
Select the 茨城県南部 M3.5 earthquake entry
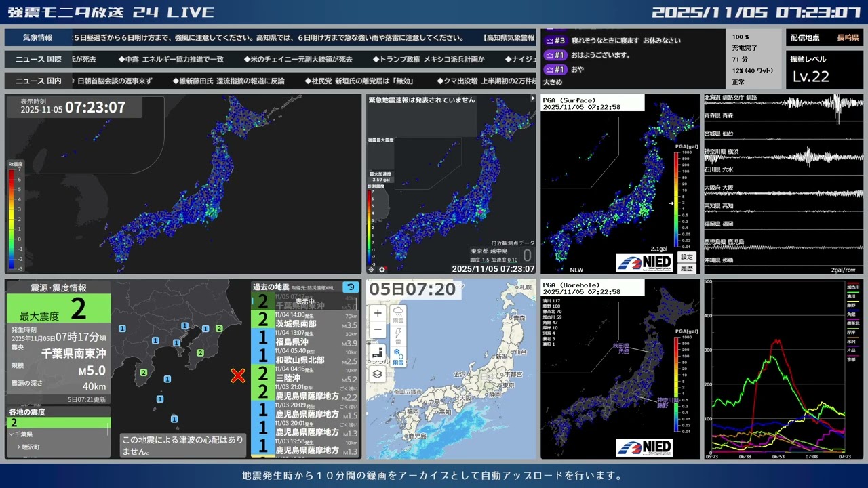pyautogui.click(x=304, y=319)
